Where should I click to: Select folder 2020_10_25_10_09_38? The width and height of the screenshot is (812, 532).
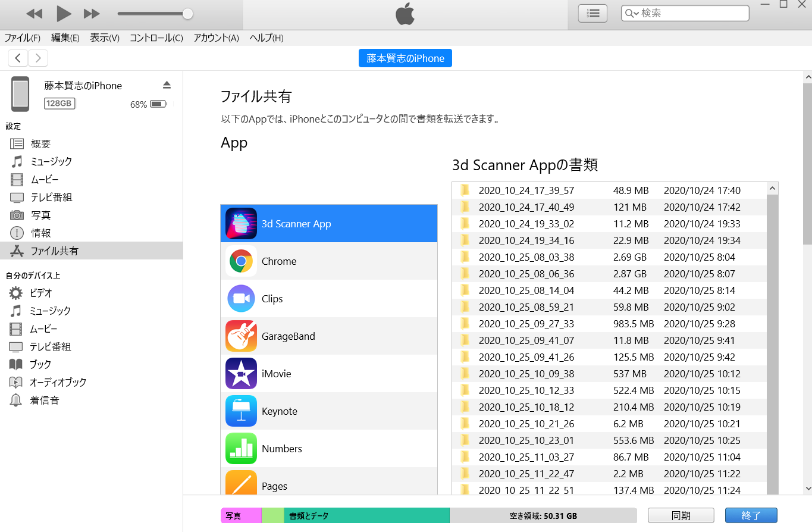[x=610, y=374]
